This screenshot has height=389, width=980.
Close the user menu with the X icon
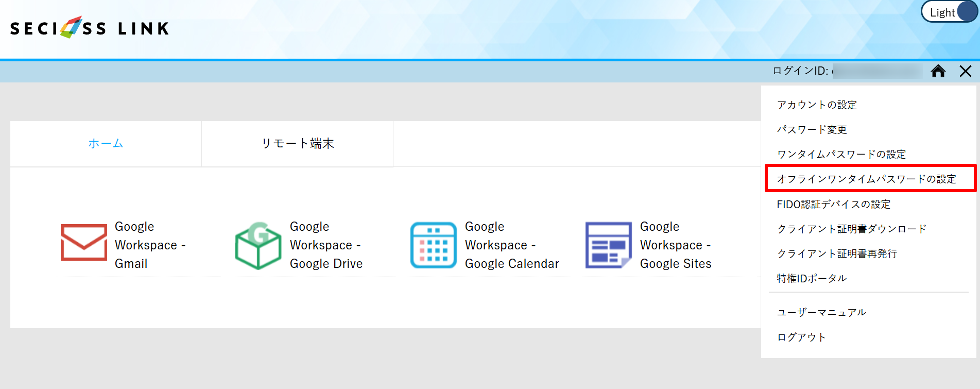click(966, 71)
